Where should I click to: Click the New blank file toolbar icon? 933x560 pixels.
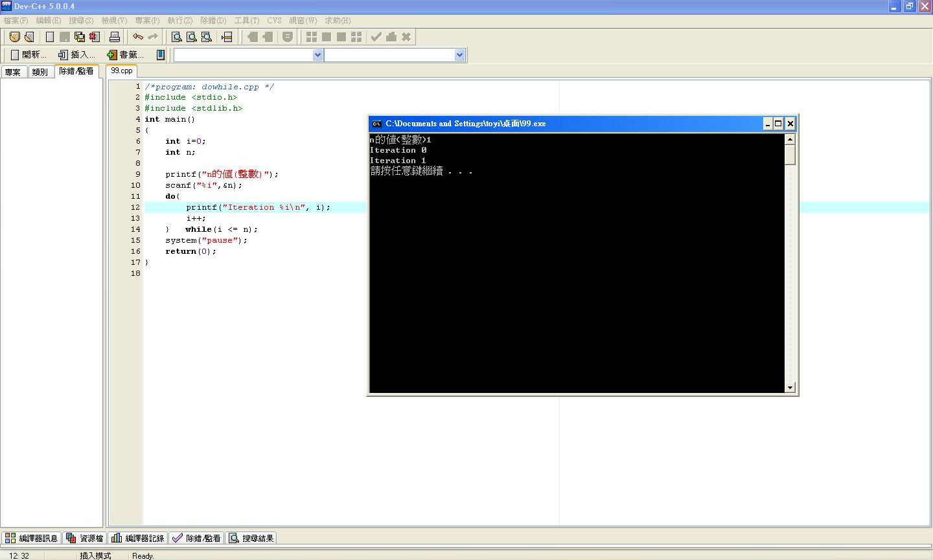[x=49, y=37]
